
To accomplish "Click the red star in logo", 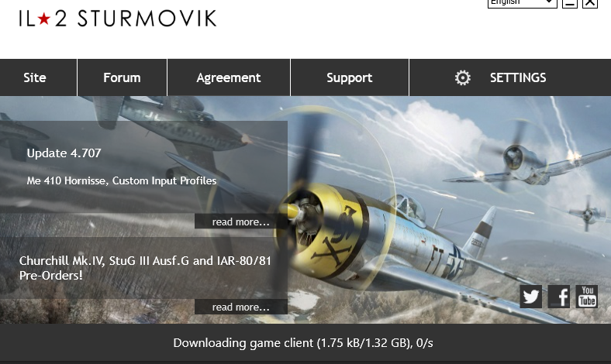I will [x=44, y=19].
